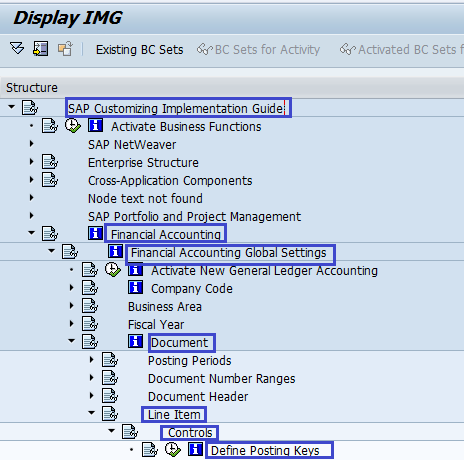
Task: Open documentation icon for Posting Periods row
Action: pyautogui.click(x=110, y=360)
